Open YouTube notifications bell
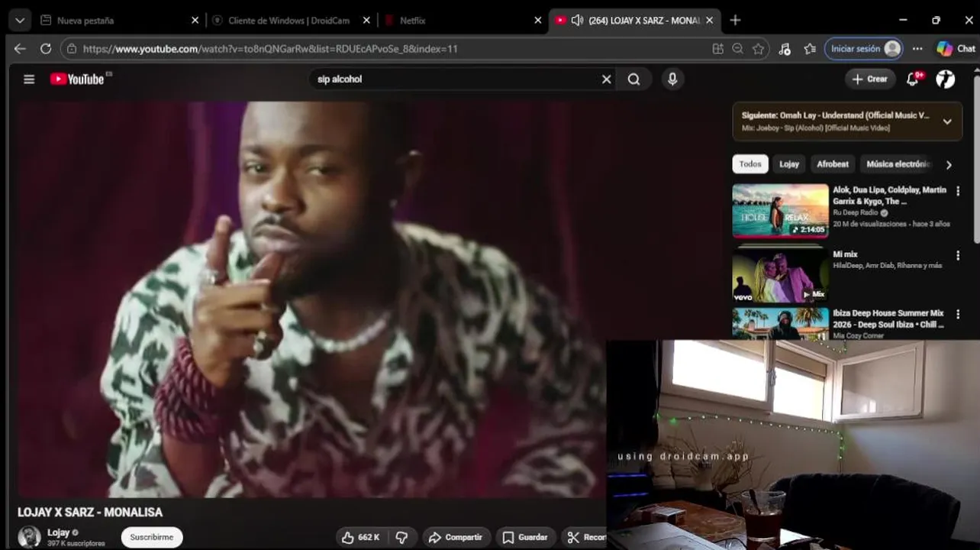Image resolution: width=980 pixels, height=550 pixels. pyautogui.click(x=913, y=79)
